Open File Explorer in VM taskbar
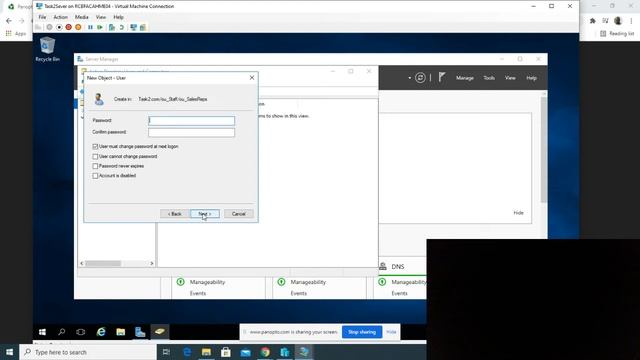 pyautogui.click(x=120, y=332)
